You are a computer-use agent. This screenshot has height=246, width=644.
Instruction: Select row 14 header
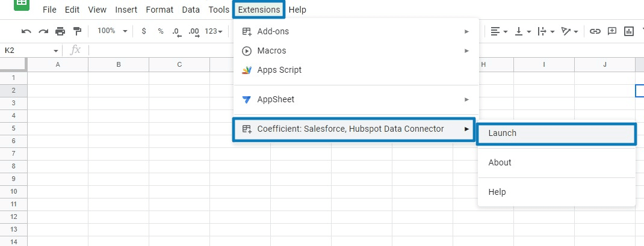coord(14,241)
